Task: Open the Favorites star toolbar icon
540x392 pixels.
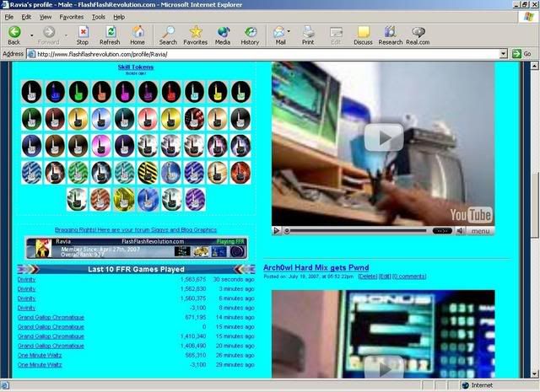Action: point(195,35)
